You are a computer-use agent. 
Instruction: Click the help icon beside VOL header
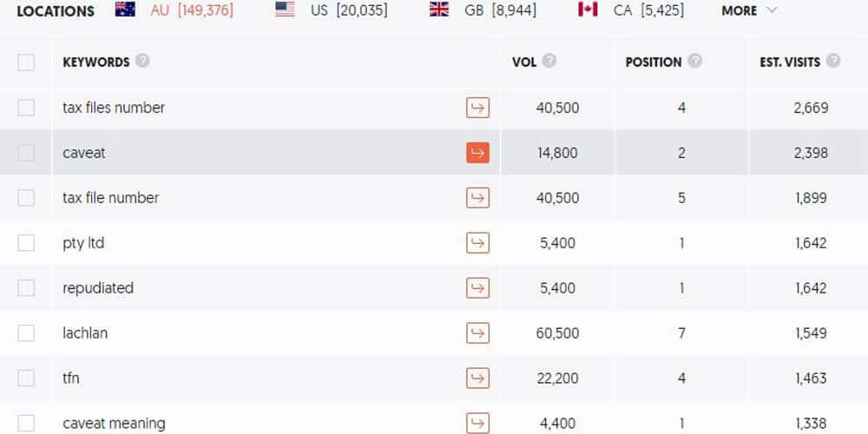(549, 62)
